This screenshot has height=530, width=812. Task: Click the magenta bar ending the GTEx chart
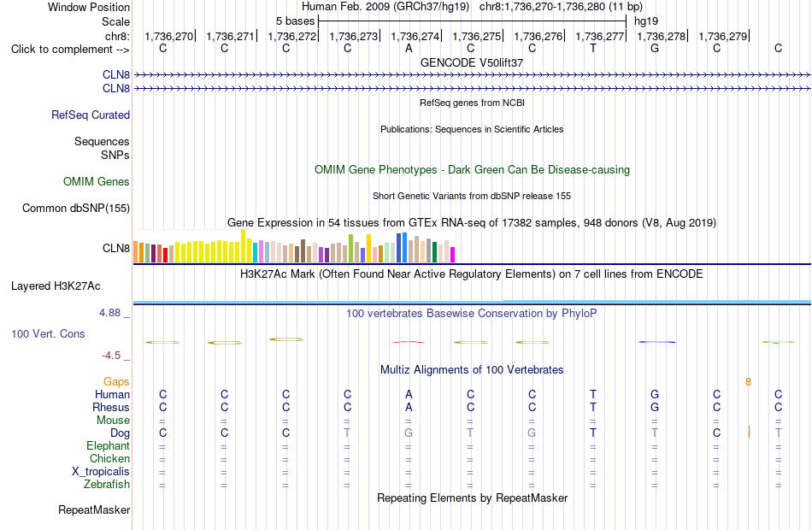coord(452,255)
